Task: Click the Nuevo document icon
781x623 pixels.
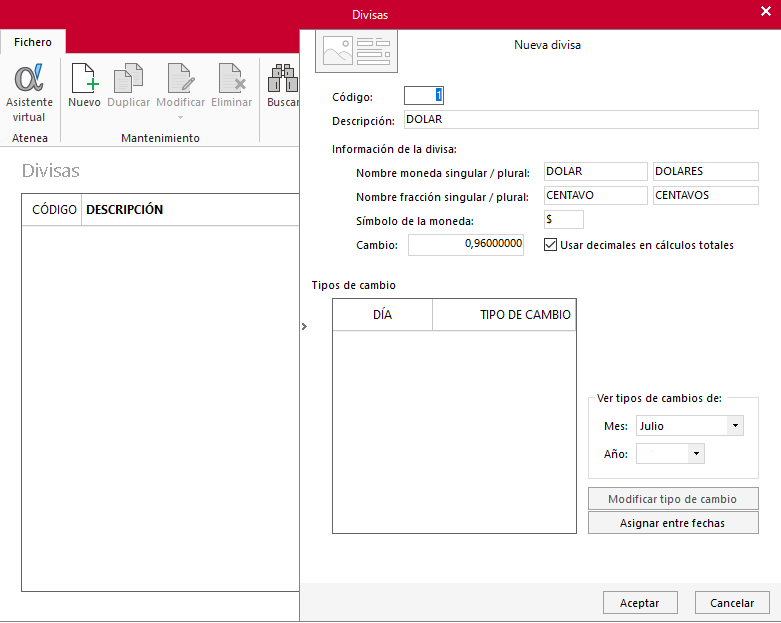Action: click(85, 78)
